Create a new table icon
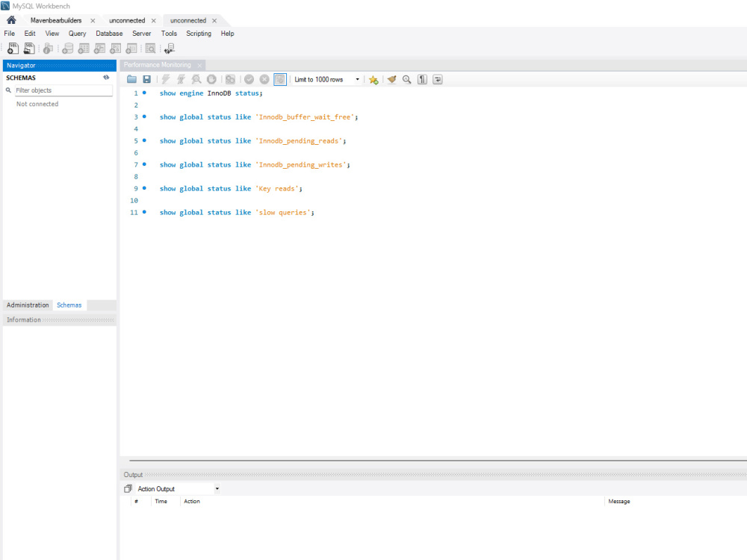 pos(84,49)
